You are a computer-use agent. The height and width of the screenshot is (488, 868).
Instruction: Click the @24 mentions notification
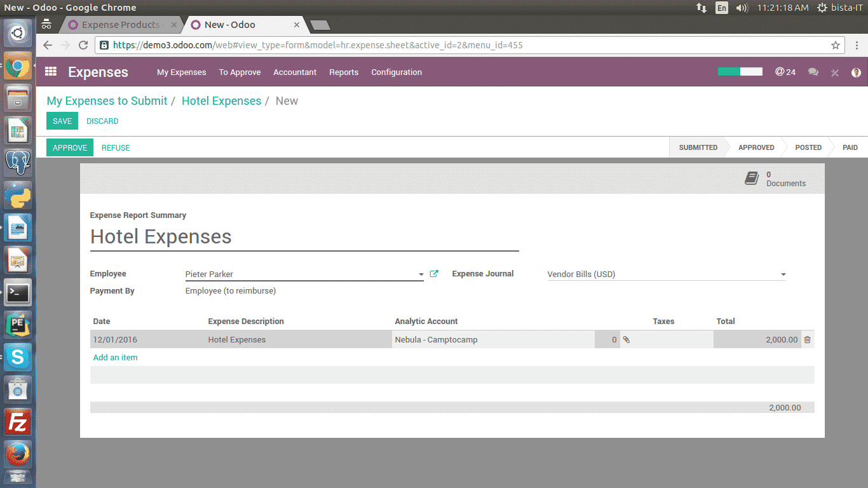[785, 72]
